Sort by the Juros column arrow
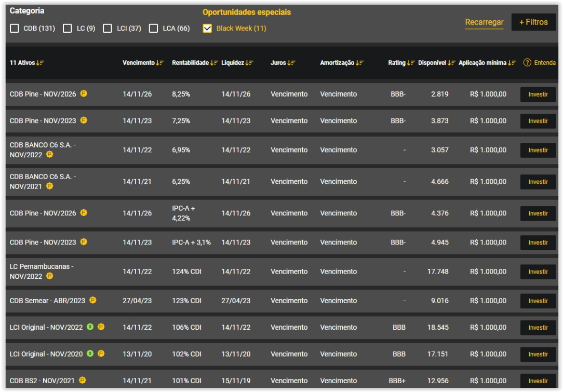 (291, 63)
